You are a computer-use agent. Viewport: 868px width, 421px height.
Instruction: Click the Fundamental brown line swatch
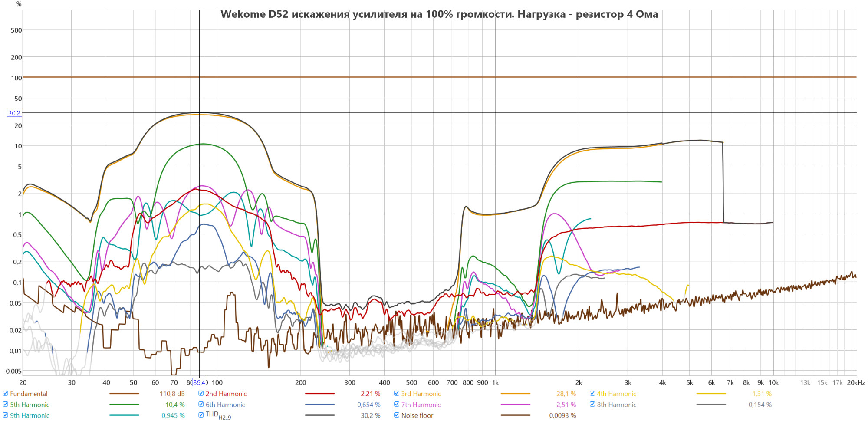[x=124, y=394]
